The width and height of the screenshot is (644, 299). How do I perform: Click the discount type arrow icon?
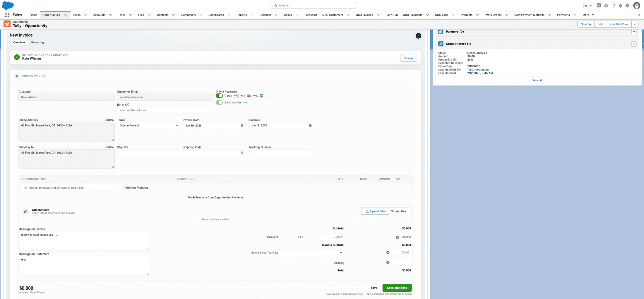tap(300, 237)
